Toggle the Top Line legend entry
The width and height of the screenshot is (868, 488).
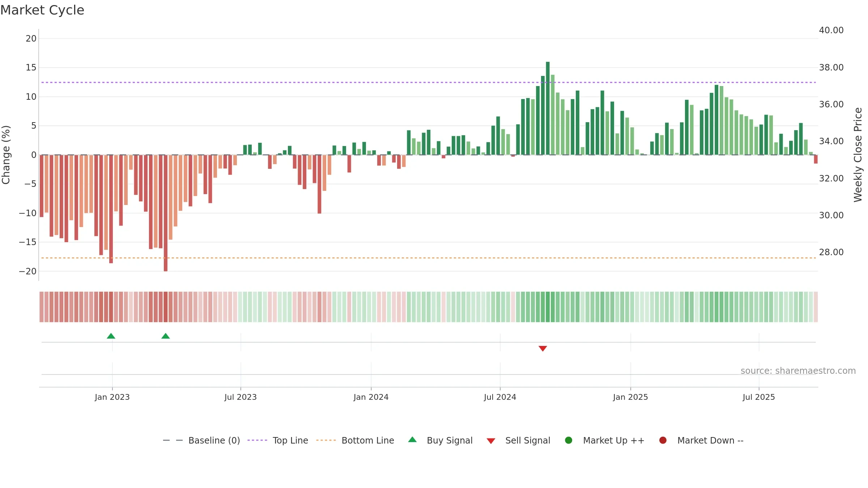pos(278,440)
